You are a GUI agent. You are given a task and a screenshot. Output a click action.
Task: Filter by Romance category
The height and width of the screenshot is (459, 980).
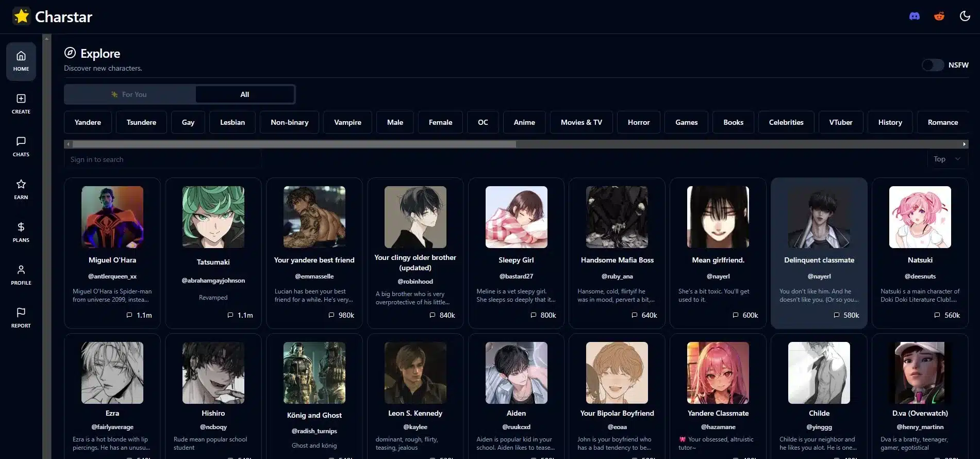pyautogui.click(x=943, y=122)
